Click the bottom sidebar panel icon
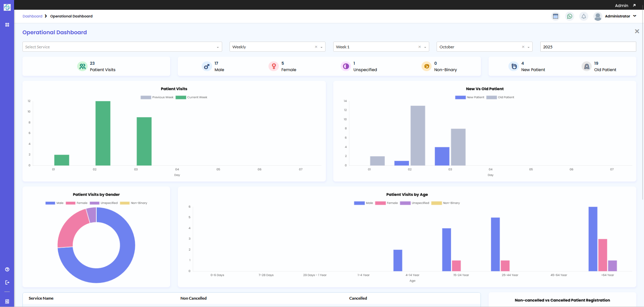 pos(7,301)
